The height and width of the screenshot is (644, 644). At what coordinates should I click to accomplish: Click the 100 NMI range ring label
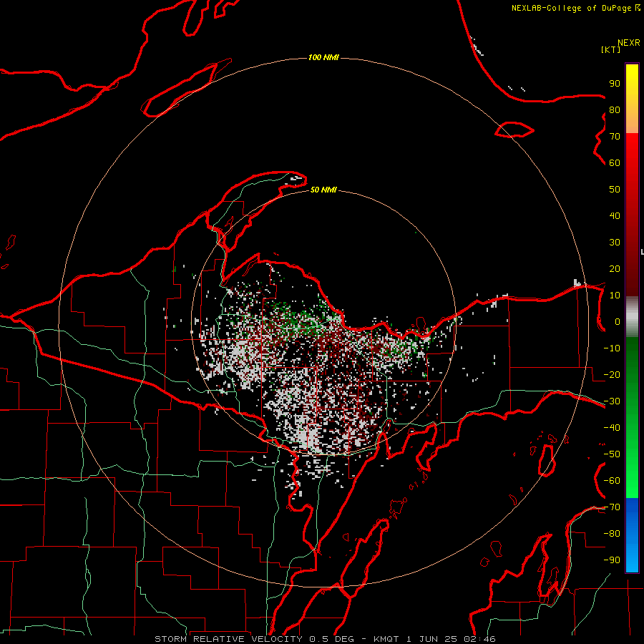323,57
